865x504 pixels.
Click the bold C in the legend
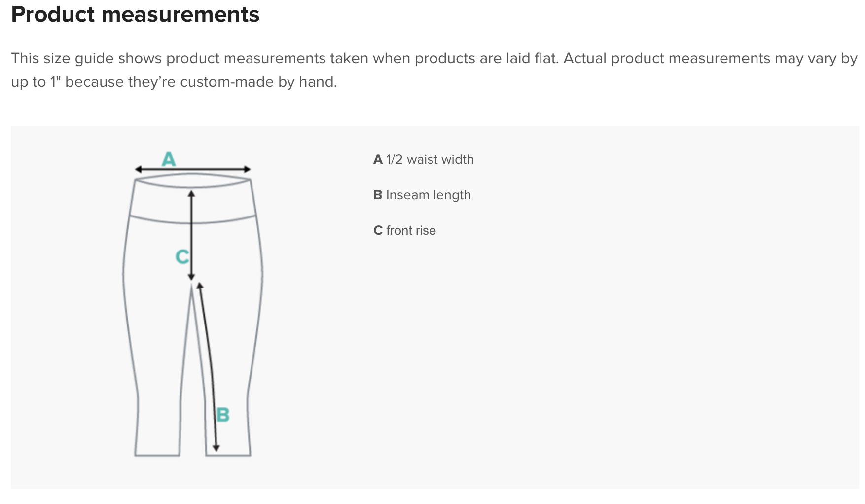[x=378, y=231]
